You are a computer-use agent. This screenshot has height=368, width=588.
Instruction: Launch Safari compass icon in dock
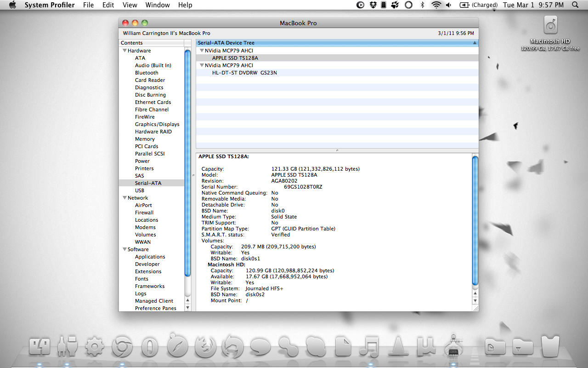(x=177, y=346)
